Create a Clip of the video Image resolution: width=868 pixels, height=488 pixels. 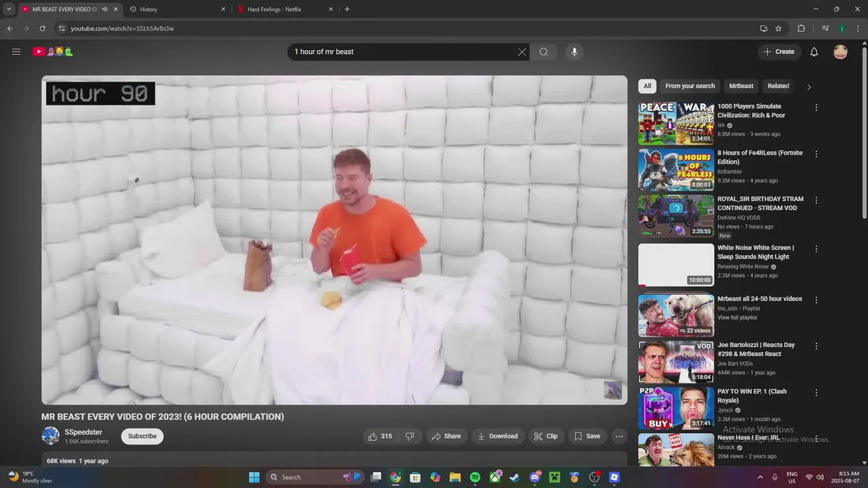click(x=545, y=436)
